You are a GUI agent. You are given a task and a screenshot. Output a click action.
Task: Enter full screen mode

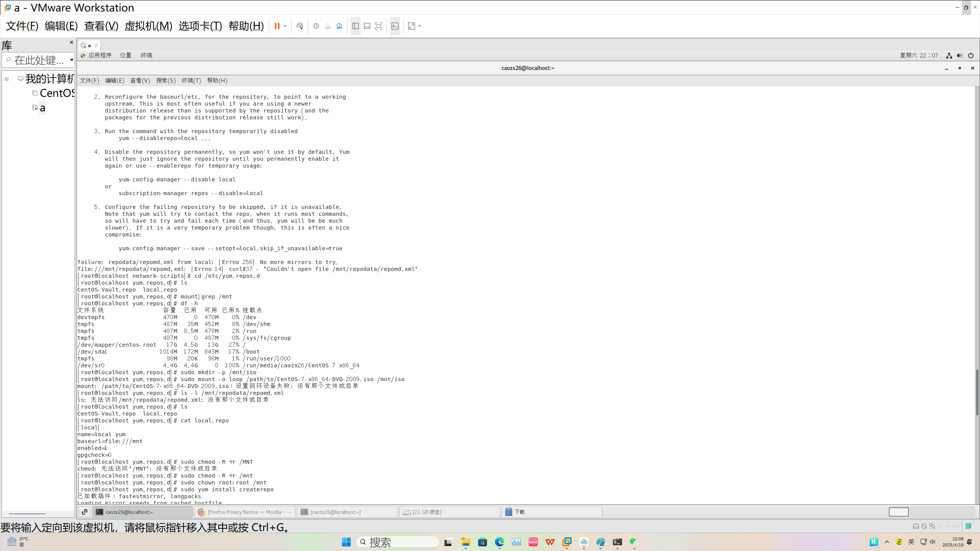[379, 26]
